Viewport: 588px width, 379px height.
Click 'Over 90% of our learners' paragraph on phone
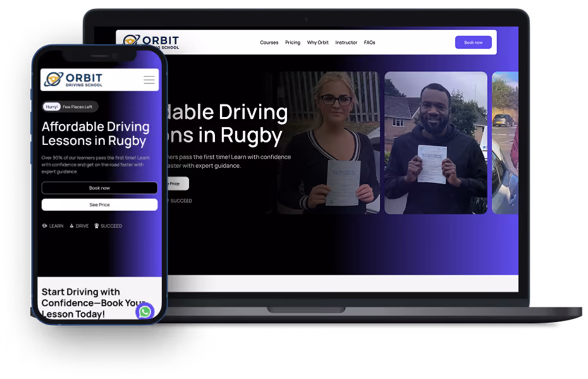pyautogui.click(x=95, y=165)
